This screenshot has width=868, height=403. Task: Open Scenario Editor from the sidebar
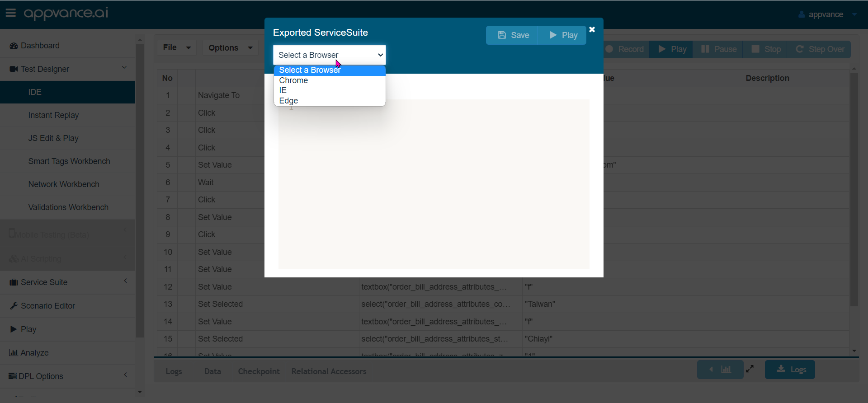click(x=47, y=306)
